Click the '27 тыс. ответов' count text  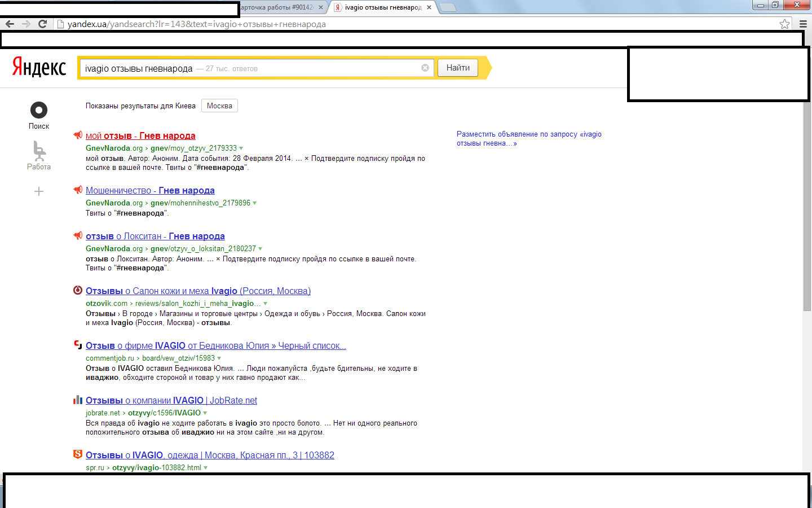pos(232,69)
